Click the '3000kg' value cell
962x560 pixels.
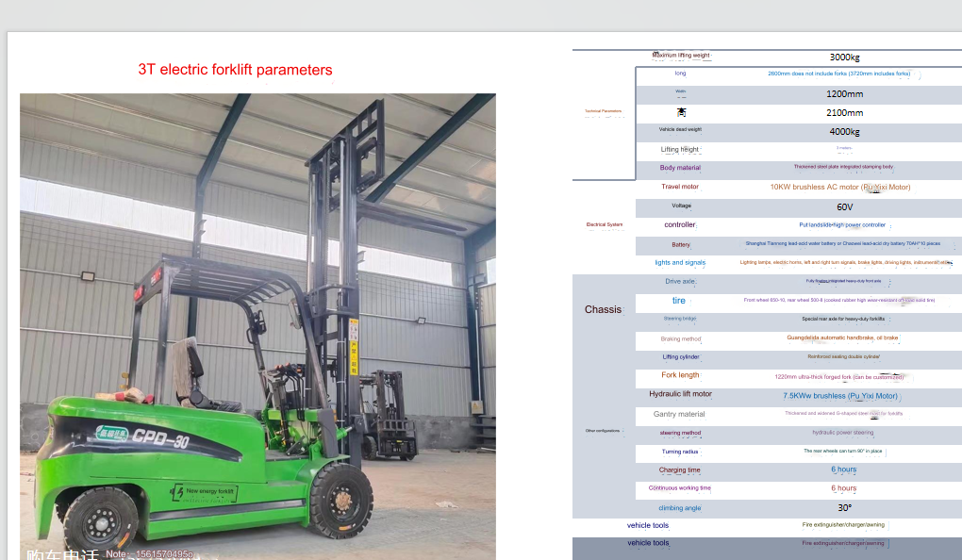[x=844, y=58]
